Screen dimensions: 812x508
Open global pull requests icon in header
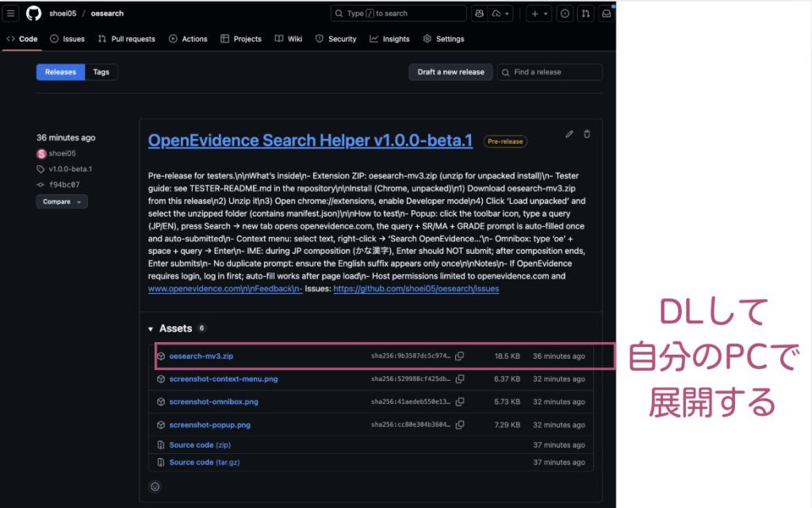point(585,13)
